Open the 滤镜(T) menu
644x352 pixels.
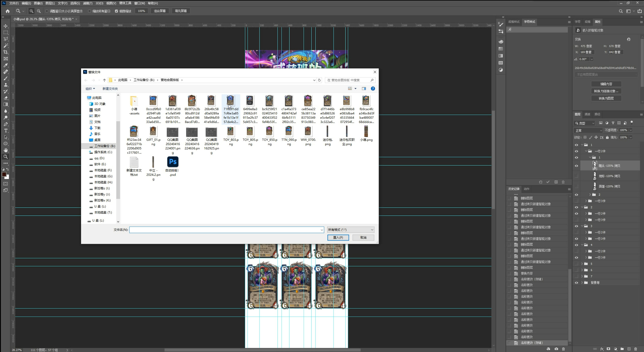[87, 3]
